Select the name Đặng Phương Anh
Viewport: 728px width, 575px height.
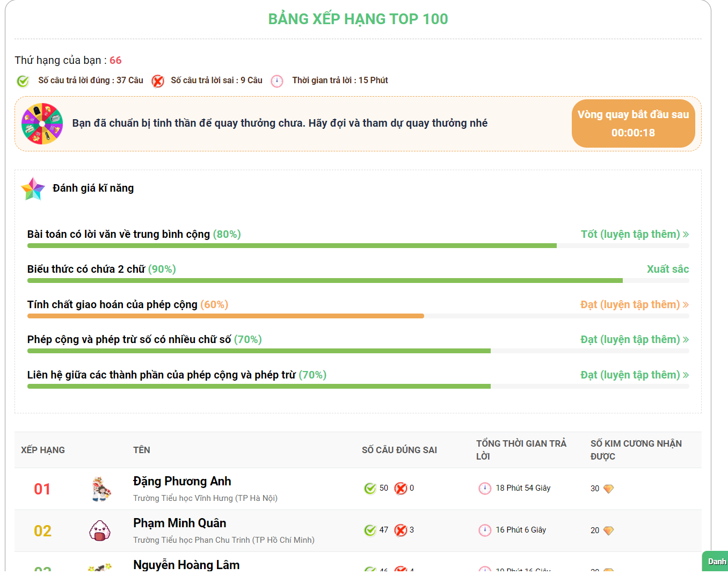(182, 482)
